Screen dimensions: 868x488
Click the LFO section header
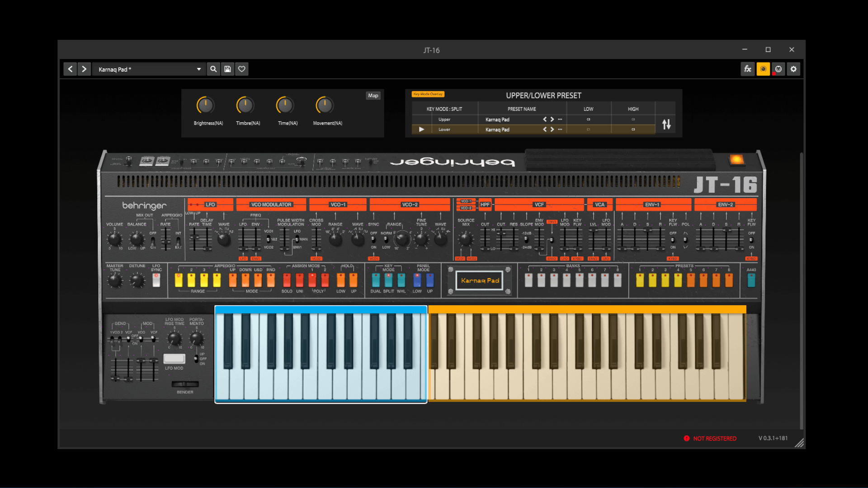(x=210, y=205)
